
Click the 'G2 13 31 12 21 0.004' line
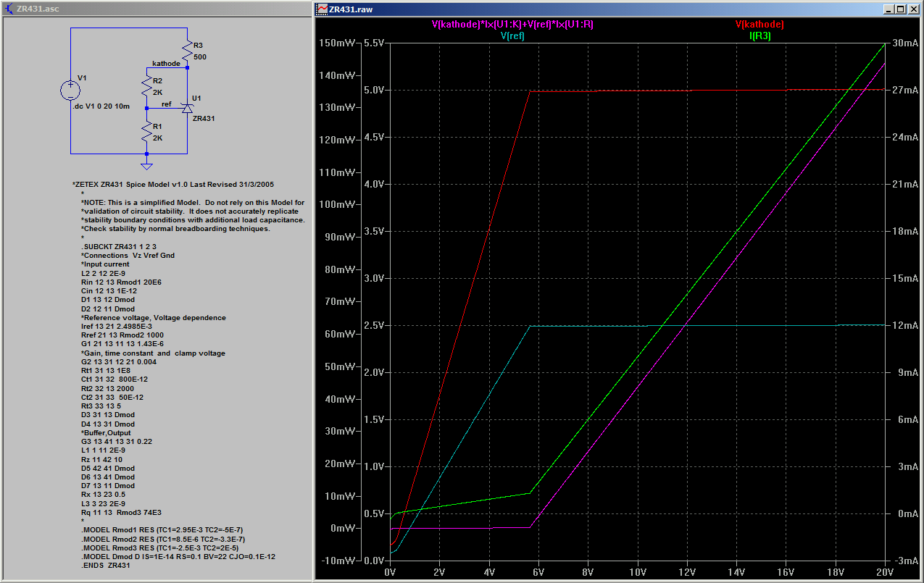[117, 362]
